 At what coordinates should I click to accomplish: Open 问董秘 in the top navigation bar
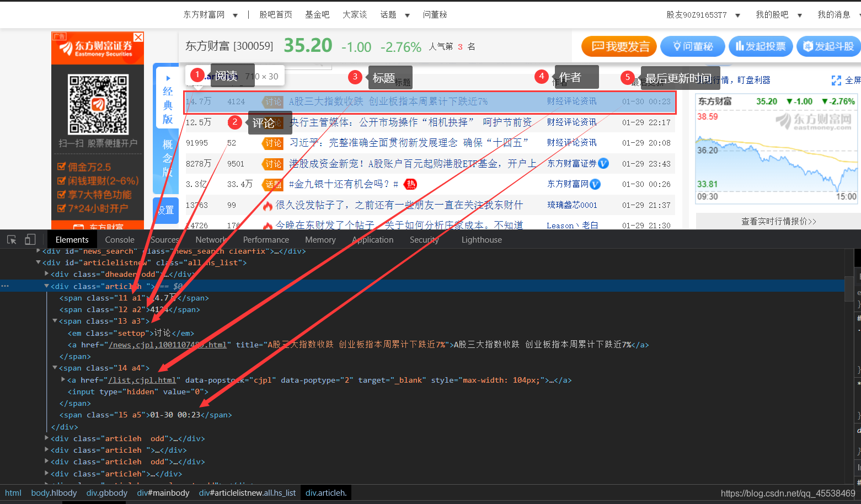435,15
